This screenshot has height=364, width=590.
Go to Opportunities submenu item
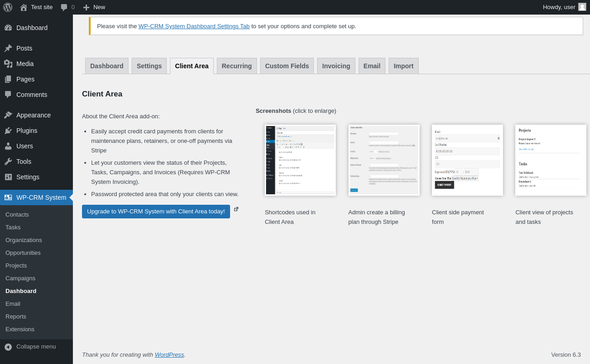click(23, 253)
